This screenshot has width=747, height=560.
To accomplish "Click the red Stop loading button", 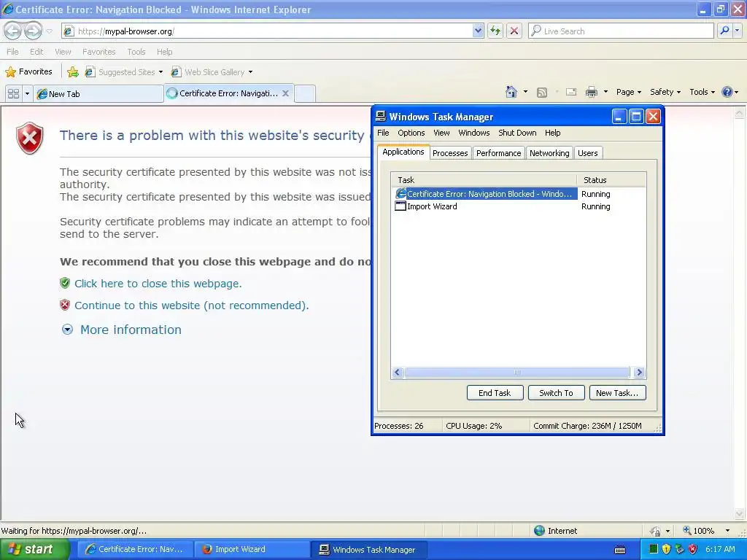I will [514, 31].
